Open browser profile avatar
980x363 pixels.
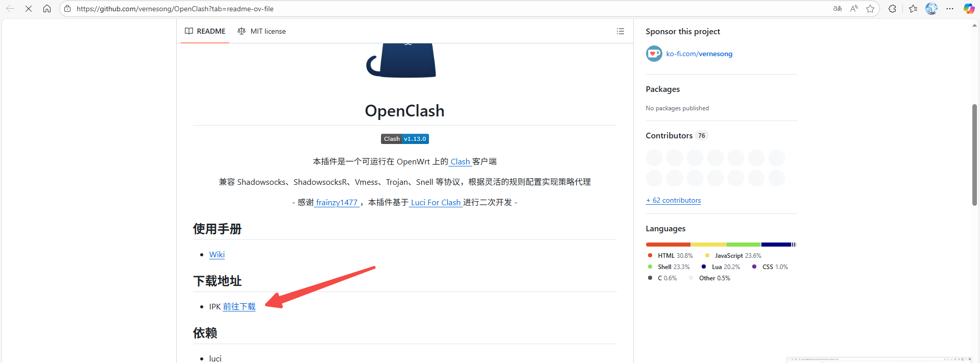[931, 9]
